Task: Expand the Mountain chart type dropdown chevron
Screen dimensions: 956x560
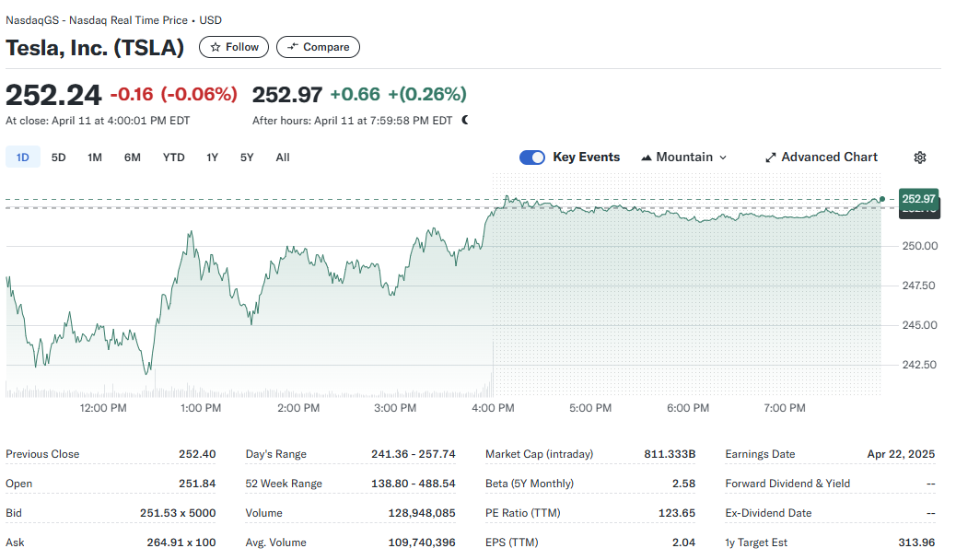Action: (723, 157)
